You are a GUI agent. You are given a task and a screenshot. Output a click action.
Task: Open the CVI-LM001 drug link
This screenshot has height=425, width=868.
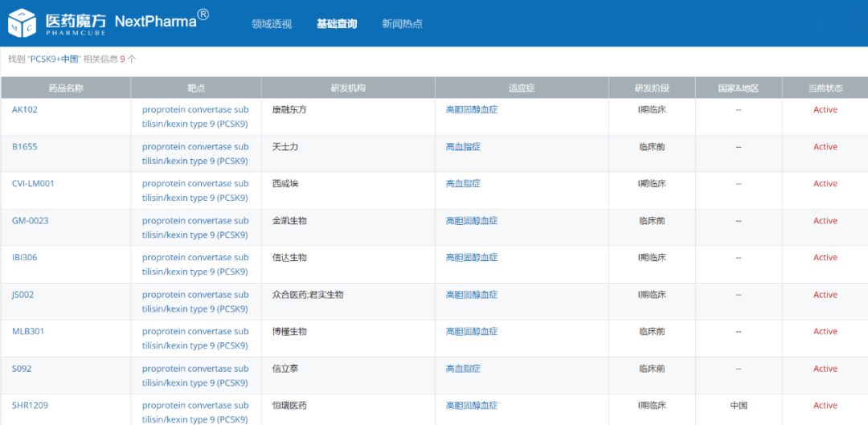pyautogui.click(x=33, y=183)
